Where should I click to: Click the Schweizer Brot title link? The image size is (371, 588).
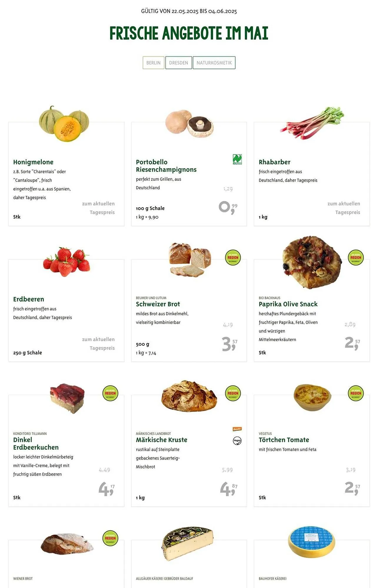pos(158,304)
